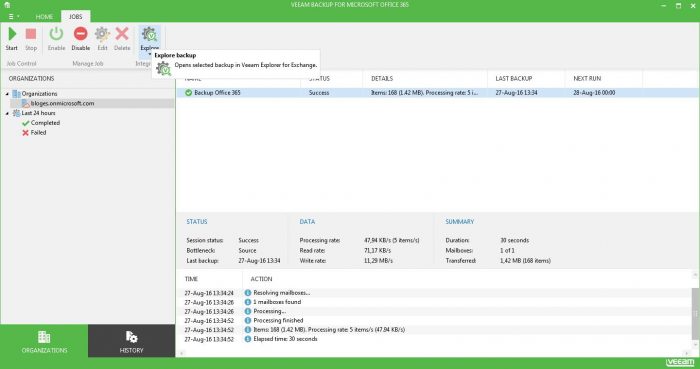This screenshot has height=369, width=700.
Task: Click the 27-Aug-16 13:34 last backup cell
Action: 516,93
